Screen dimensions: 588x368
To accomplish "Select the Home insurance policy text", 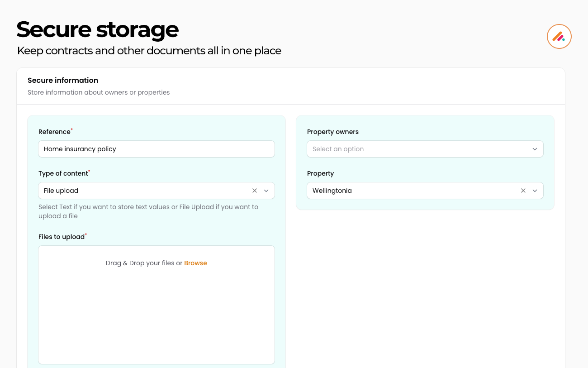I will pyautogui.click(x=80, y=149).
